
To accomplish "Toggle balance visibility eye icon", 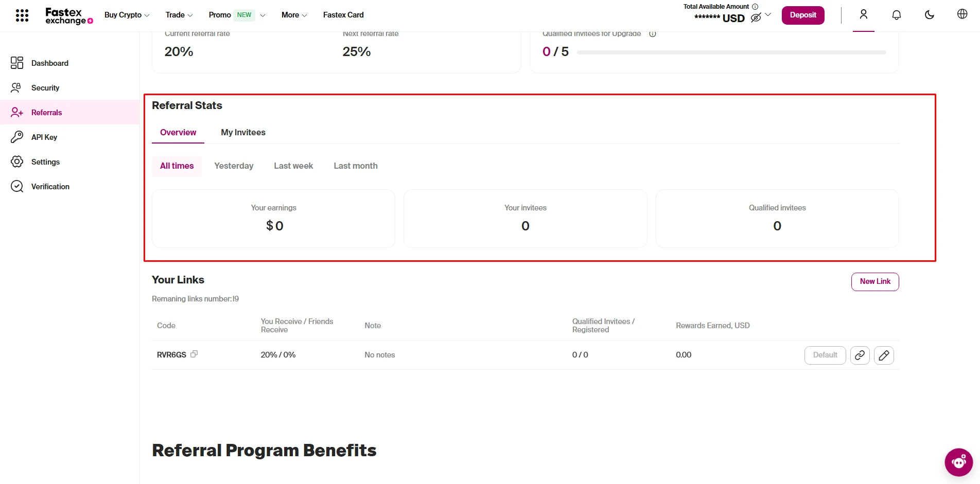I will tap(756, 18).
